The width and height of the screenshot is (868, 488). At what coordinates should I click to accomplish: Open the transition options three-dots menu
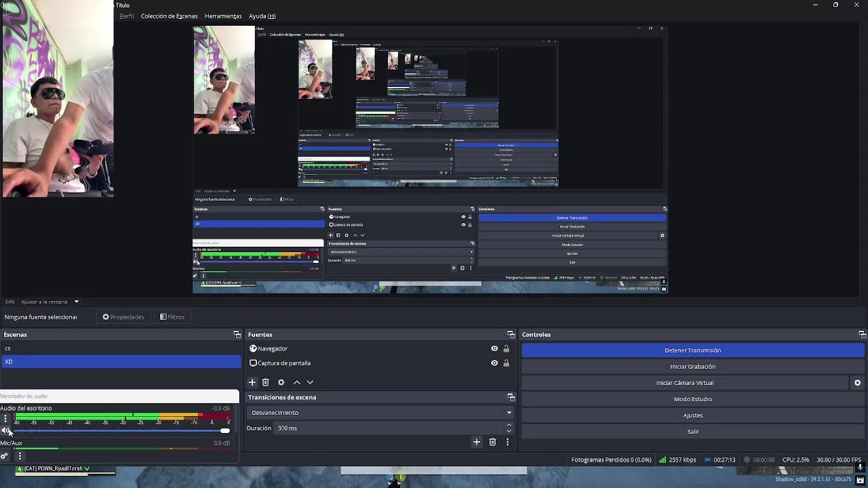[507, 442]
